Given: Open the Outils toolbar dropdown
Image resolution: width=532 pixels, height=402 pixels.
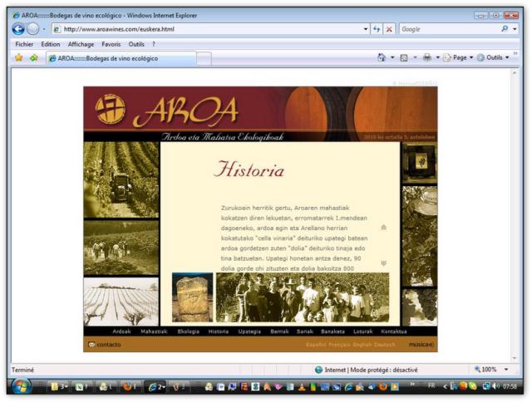Looking at the screenshot, I should tap(493, 57).
